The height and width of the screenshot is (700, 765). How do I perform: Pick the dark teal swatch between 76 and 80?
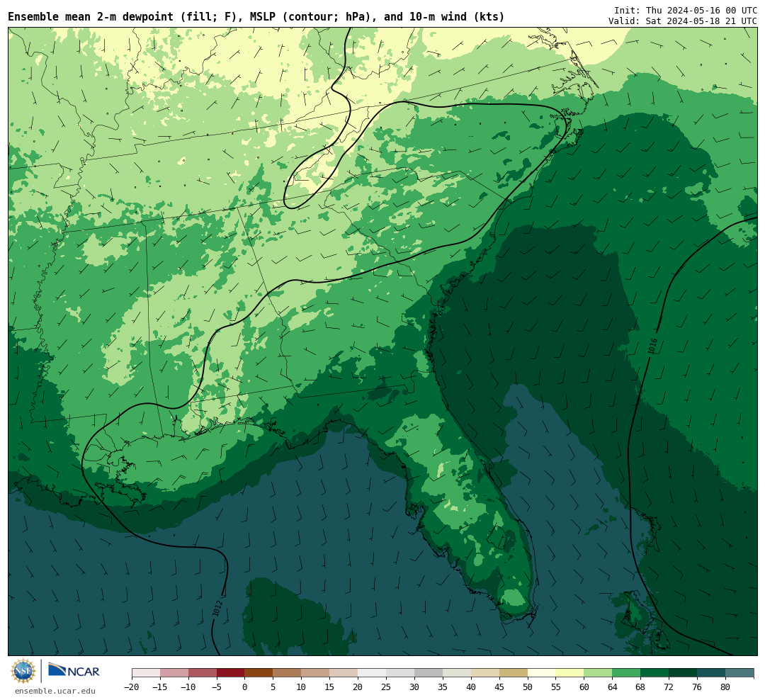point(711,673)
